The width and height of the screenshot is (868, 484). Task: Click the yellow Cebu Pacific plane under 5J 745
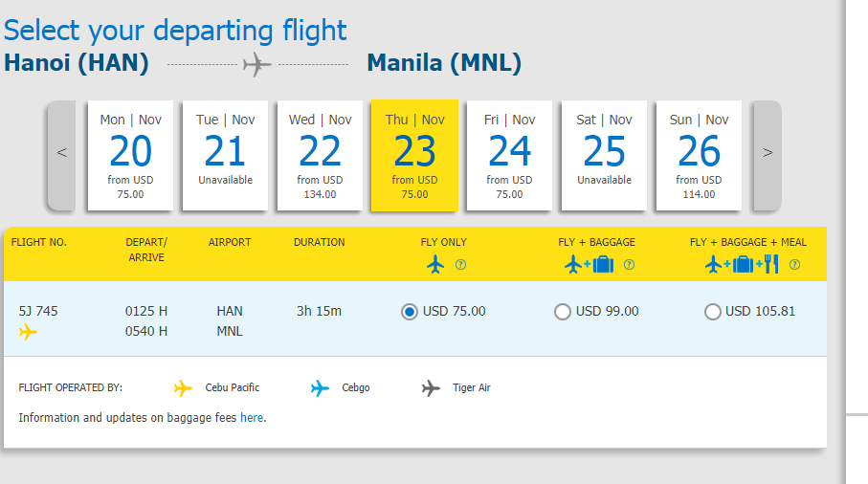(x=28, y=332)
